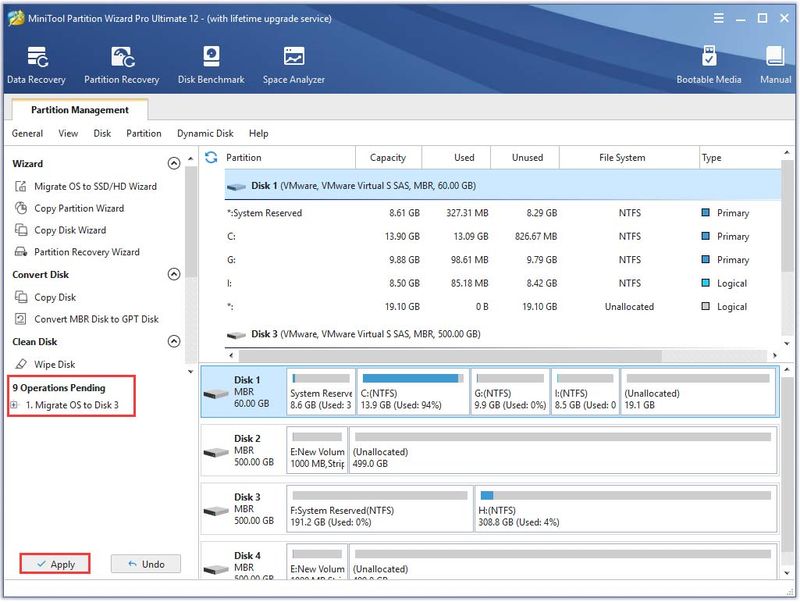Viewport: 800px width, 602px height.
Task: Click the horizontal scrollbar right arrow
Action: pyautogui.click(x=775, y=355)
